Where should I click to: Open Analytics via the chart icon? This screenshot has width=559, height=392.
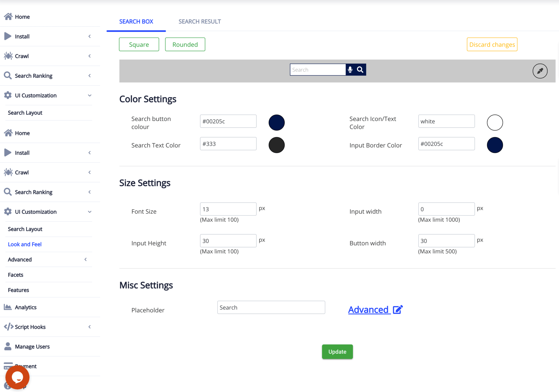click(8, 307)
